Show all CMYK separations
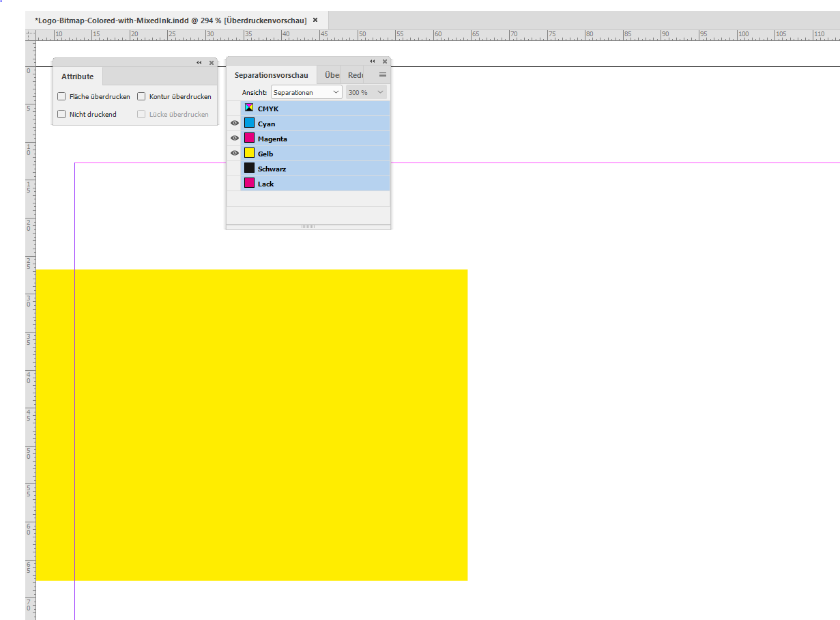 [234, 109]
